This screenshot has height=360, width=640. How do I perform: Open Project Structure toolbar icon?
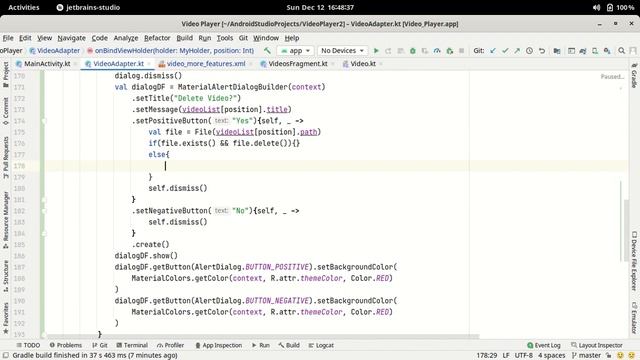coord(557,51)
